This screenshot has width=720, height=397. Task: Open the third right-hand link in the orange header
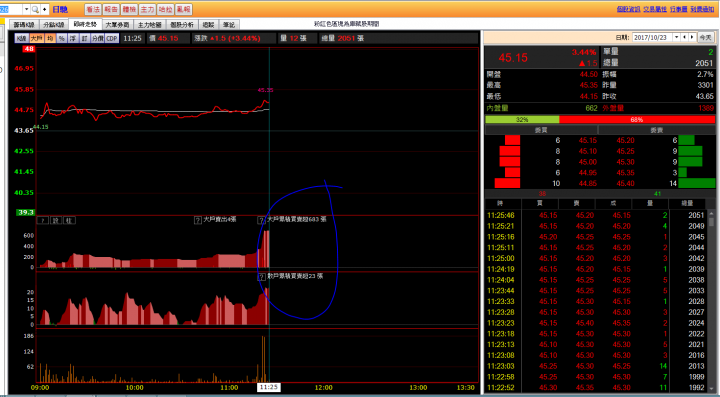tap(678, 9)
